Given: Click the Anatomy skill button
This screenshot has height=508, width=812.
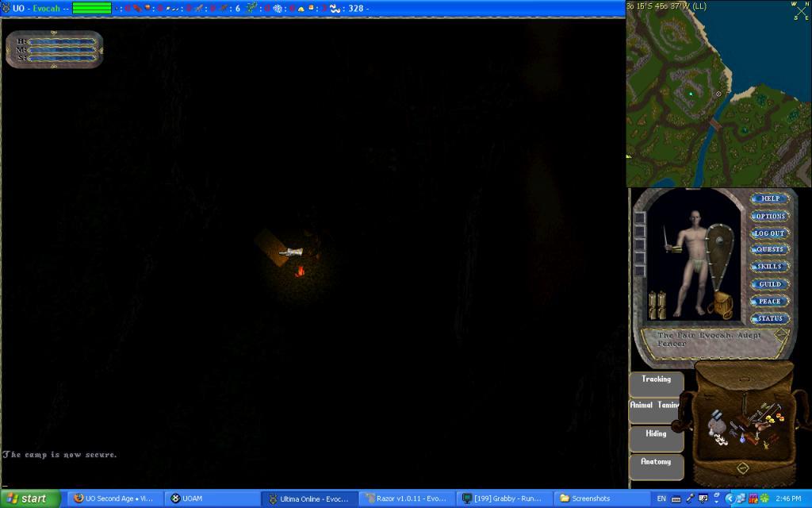Looking at the screenshot, I should pos(656,462).
